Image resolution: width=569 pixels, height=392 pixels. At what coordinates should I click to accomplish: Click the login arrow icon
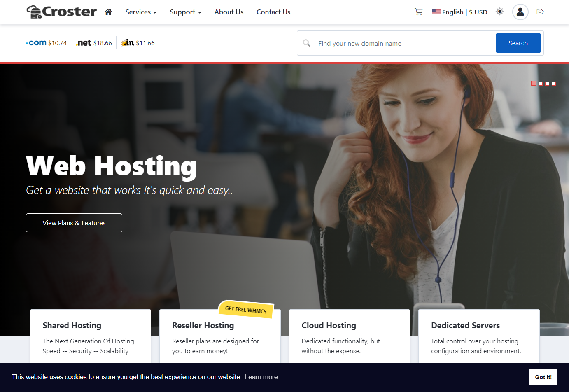tap(540, 12)
